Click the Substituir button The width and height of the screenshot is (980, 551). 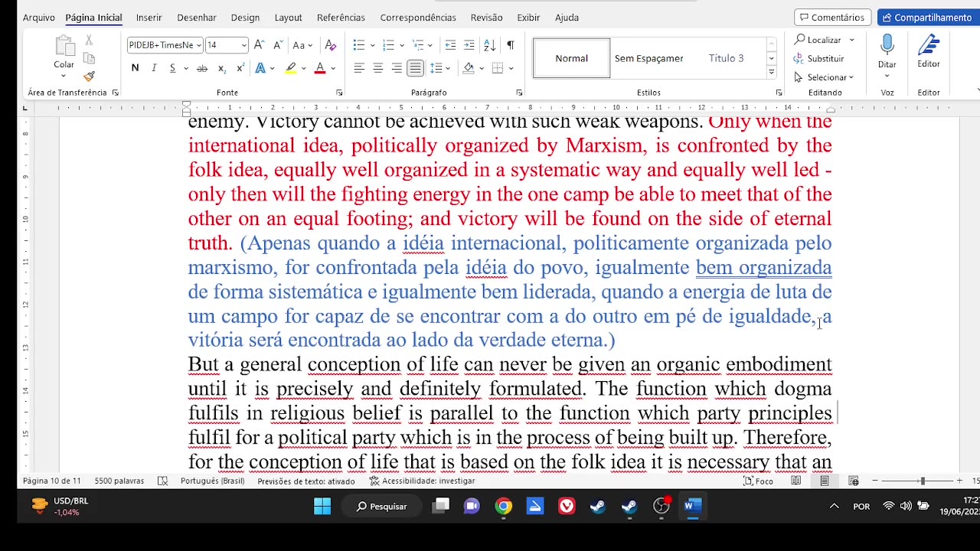click(819, 58)
